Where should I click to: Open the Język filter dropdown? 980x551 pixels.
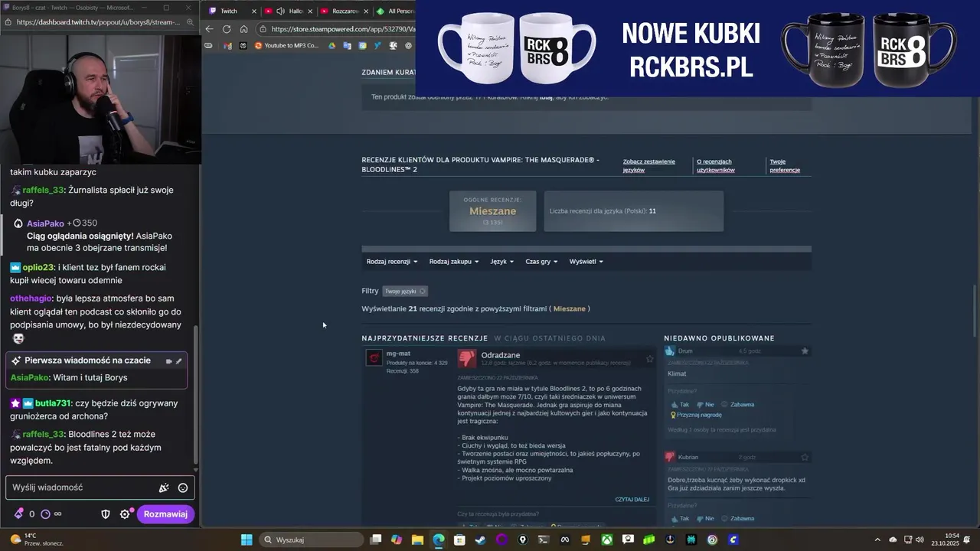click(502, 262)
